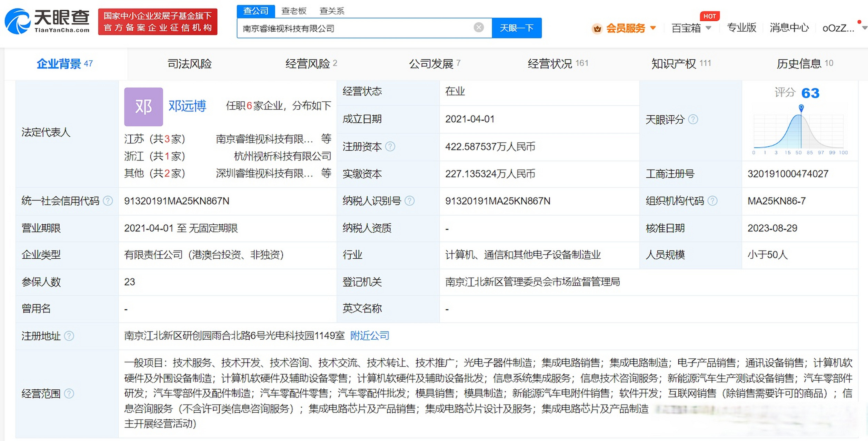Open the 附近公司 link
Viewport: 868px width, 441px height.
tap(370, 336)
